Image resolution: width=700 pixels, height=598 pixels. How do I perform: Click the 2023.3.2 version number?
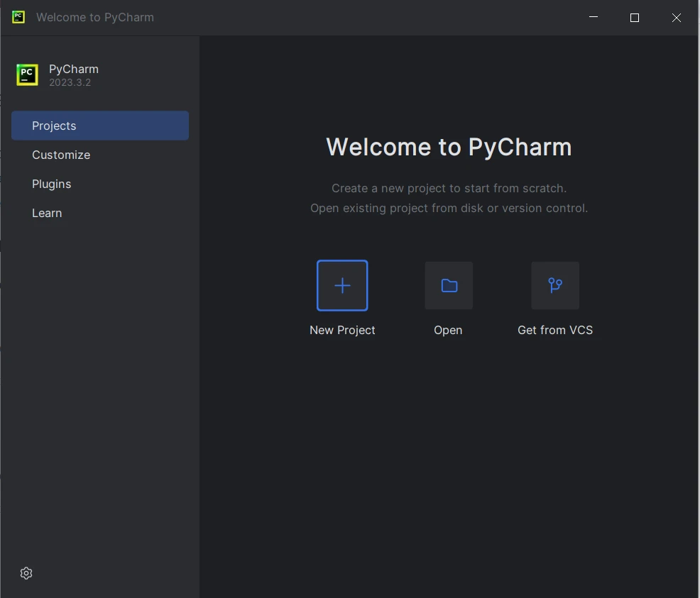[x=70, y=82]
